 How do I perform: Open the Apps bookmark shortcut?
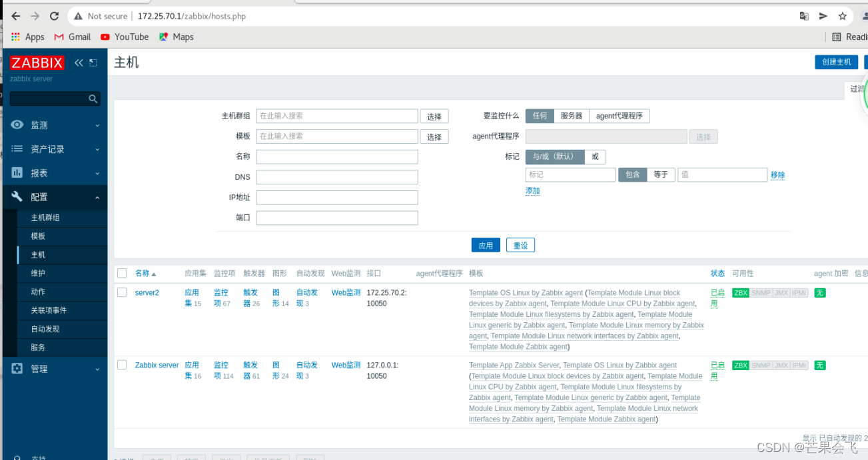[x=27, y=37]
